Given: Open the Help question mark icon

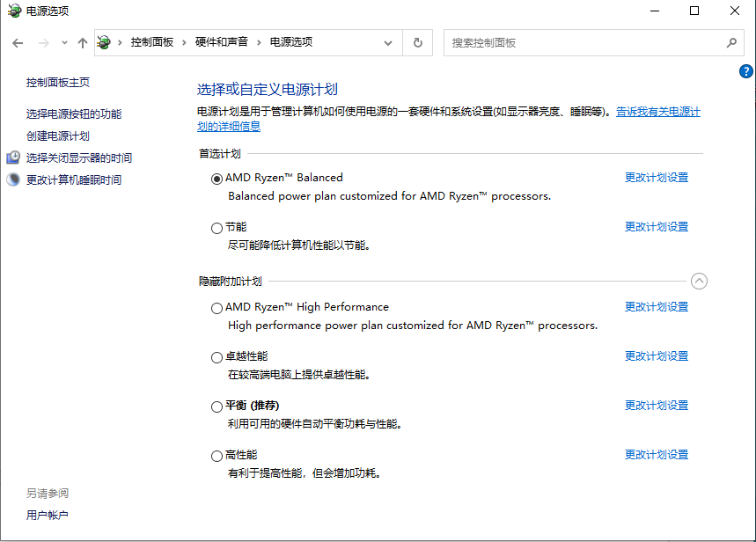Looking at the screenshot, I should [x=745, y=71].
